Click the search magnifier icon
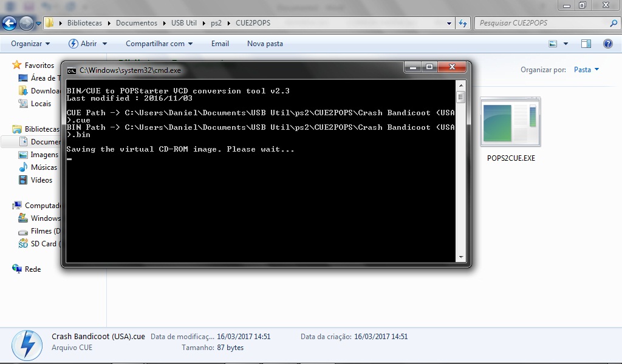 click(613, 23)
